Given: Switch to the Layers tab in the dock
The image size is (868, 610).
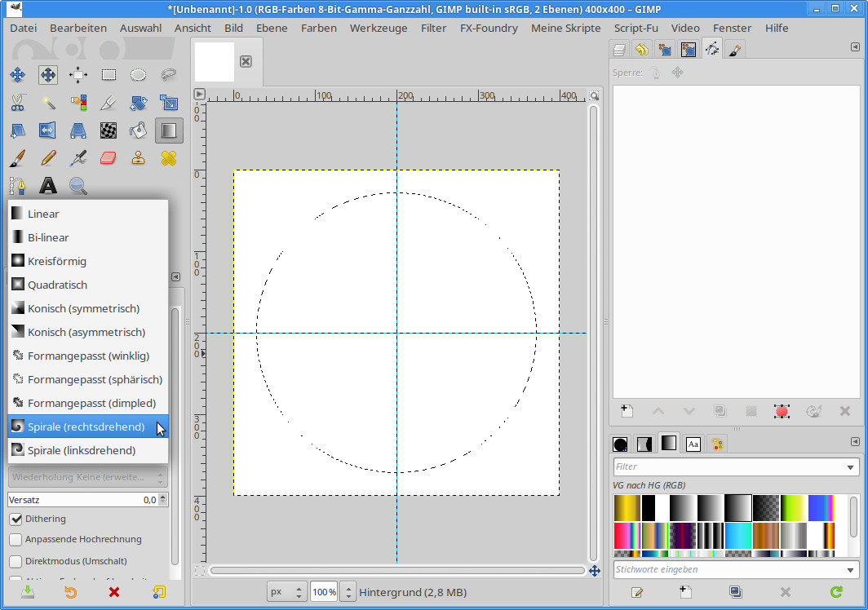Looking at the screenshot, I should pos(620,50).
